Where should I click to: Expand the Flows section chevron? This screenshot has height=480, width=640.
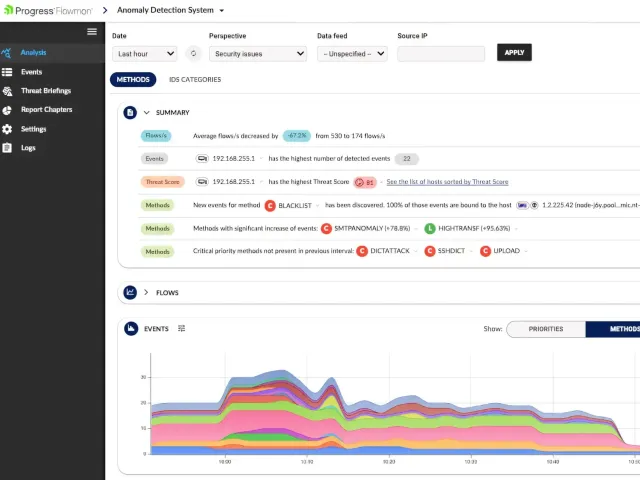146,292
